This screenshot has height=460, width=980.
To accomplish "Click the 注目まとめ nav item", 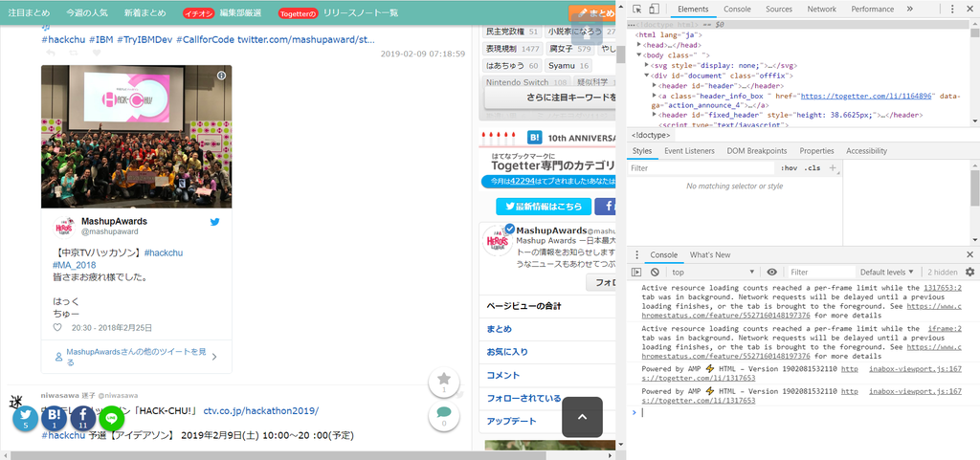I will point(30,12).
